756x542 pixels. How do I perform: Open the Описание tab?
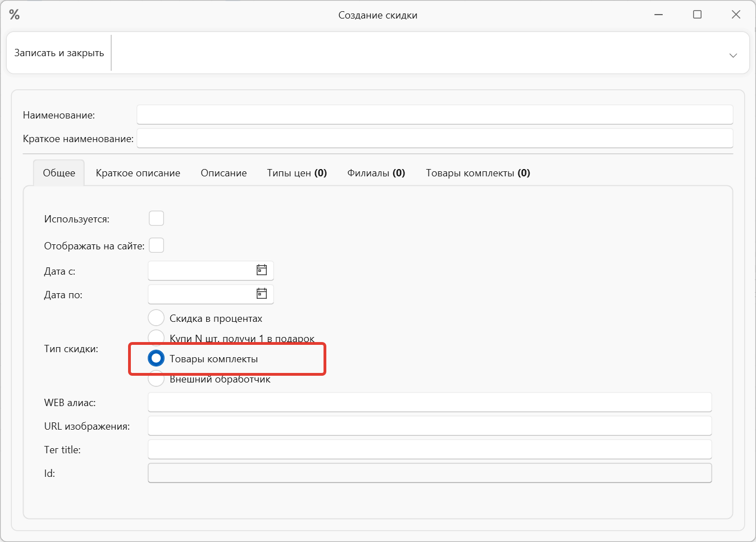[x=224, y=173]
